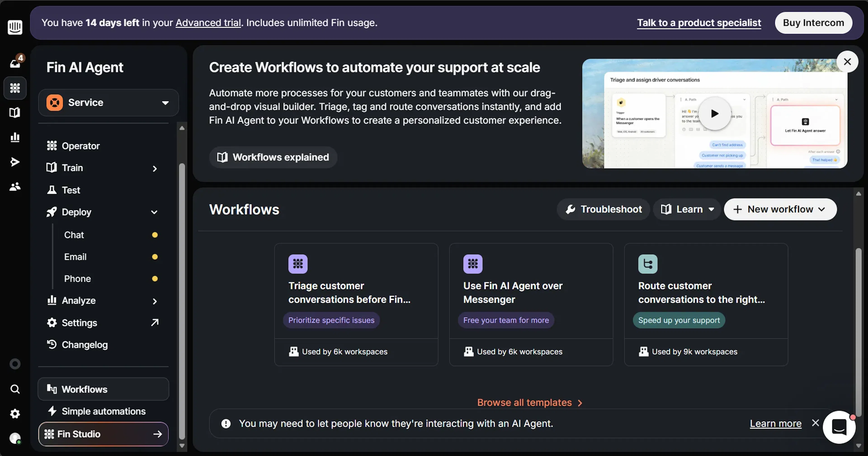Click the Free your team for more tag
Screen dimensions: 868x456
pos(506,320)
